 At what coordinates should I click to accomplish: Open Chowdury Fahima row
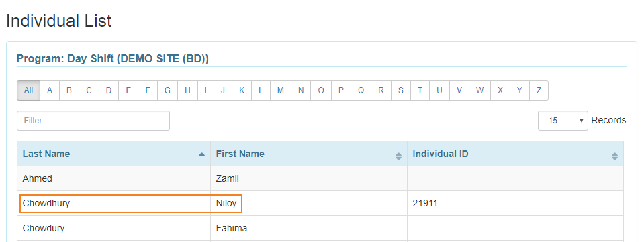pyautogui.click(x=320, y=228)
